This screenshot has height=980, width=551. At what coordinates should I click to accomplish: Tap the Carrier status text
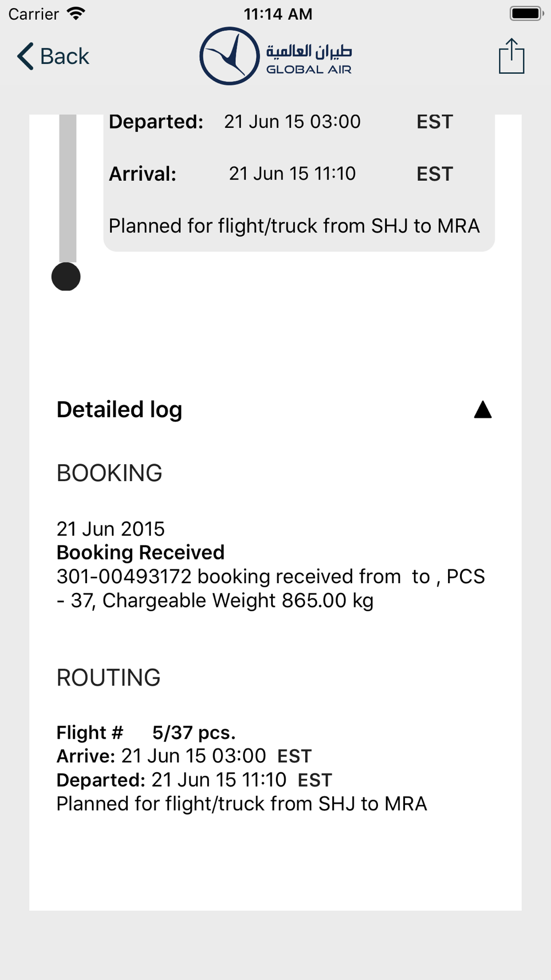[x=34, y=14]
